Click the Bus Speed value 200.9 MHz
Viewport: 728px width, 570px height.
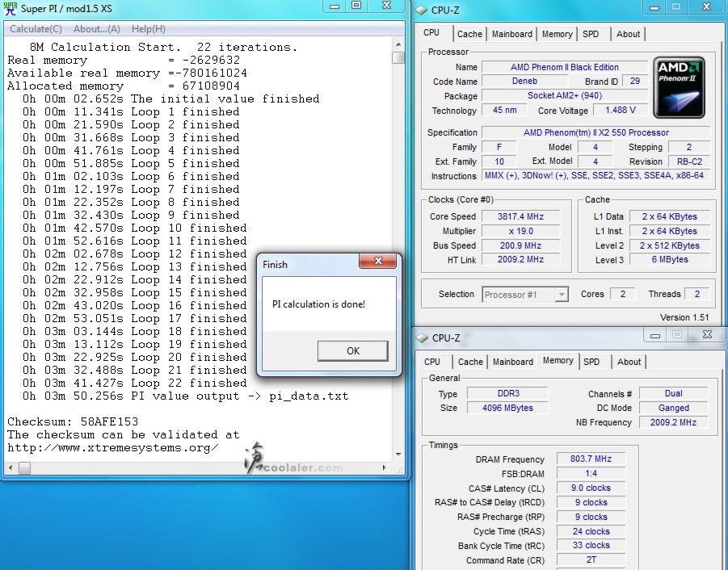click(x=520, y=245)
